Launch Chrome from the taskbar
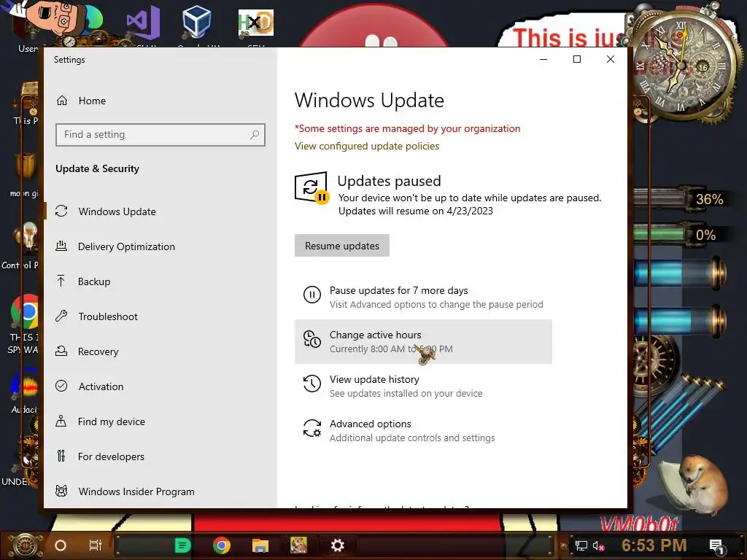747x560 pixels. click(222, 545)
